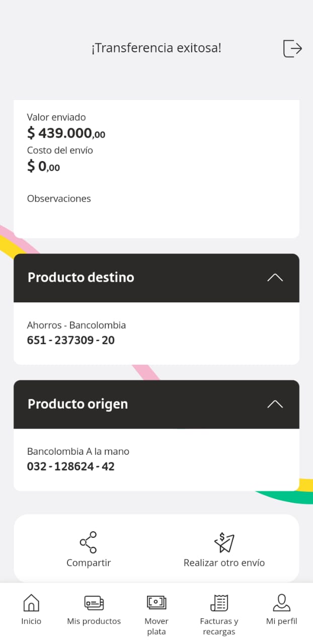Tap the Observaciones field label
Image resolution: width=313 pixels, height=644 pixels.
tap(59, 199)
